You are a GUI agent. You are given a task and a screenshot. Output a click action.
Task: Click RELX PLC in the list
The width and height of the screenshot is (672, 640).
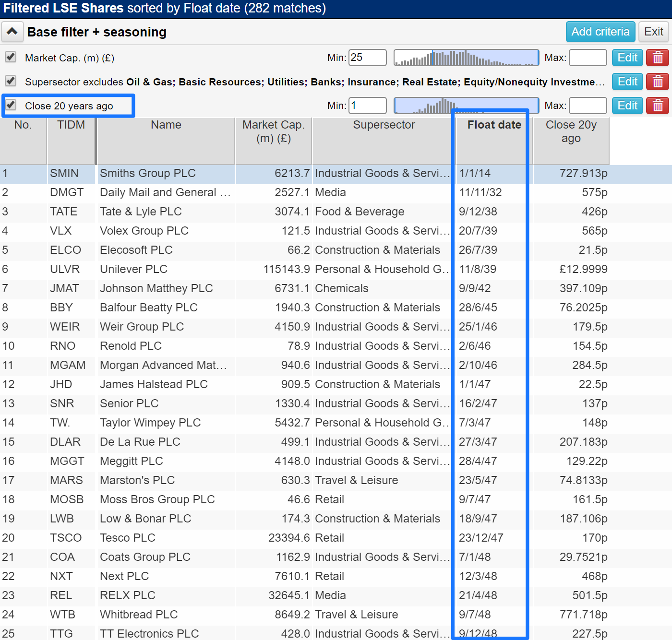[x=128, y=595]
